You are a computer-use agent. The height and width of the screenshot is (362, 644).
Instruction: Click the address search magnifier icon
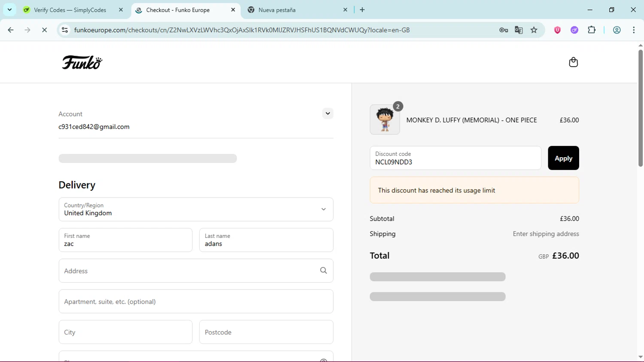pyautogui.click(x=323, y=271)
